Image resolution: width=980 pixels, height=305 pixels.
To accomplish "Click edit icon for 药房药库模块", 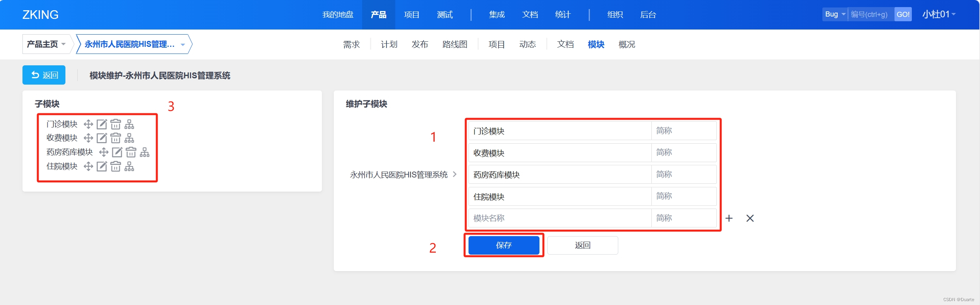I will [117, 152].
